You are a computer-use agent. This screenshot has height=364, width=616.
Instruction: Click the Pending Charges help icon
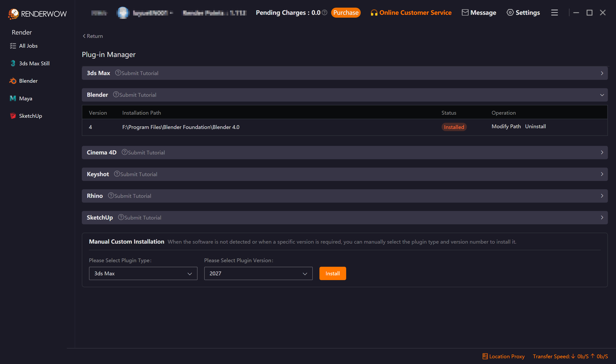(x=324, y=12)
